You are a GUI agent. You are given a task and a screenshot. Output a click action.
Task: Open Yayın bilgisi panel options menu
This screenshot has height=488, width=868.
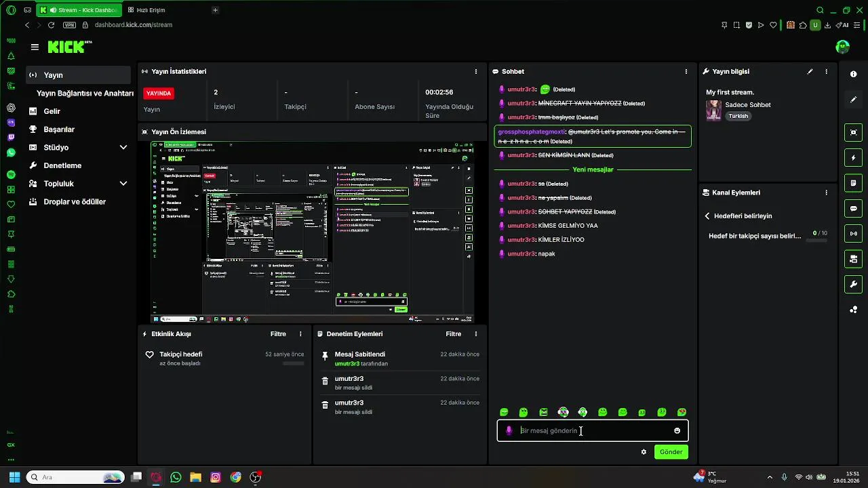(x=826, y=71)
